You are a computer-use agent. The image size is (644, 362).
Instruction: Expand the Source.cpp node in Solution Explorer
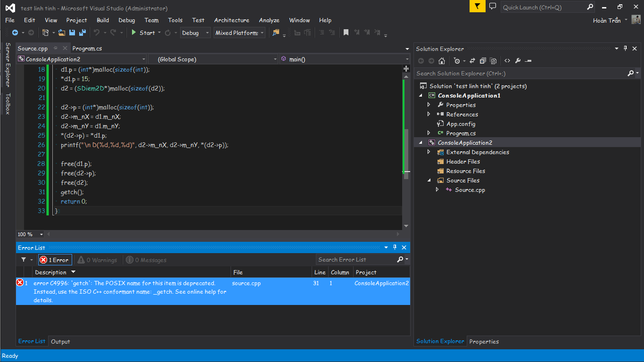click(x=437, y=190)
